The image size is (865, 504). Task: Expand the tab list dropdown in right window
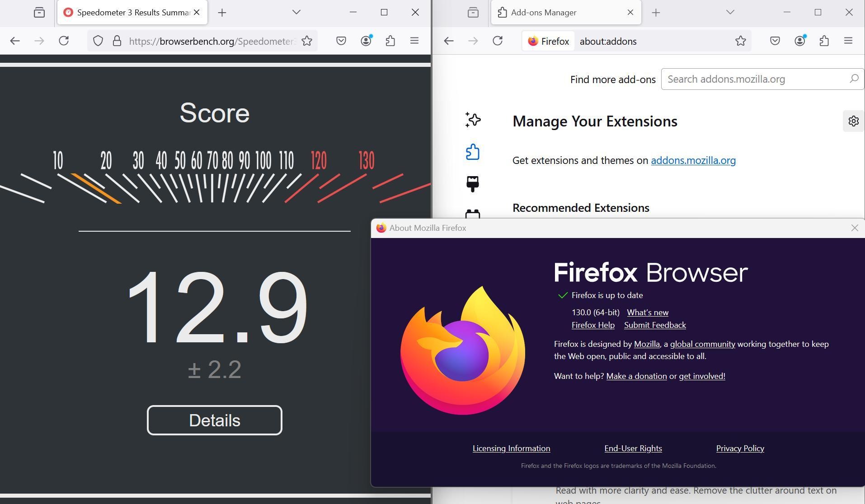point(730,12)
